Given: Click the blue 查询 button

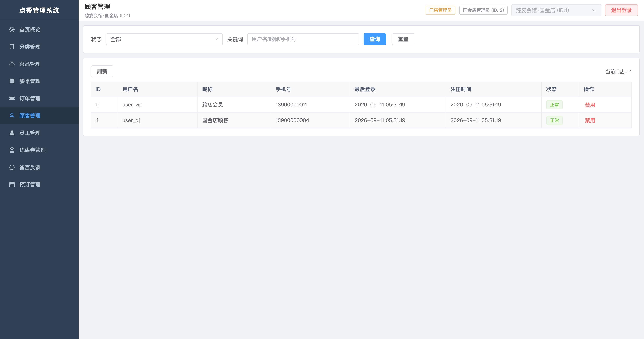Looking at the screenshot, I should tap(374, 39).
